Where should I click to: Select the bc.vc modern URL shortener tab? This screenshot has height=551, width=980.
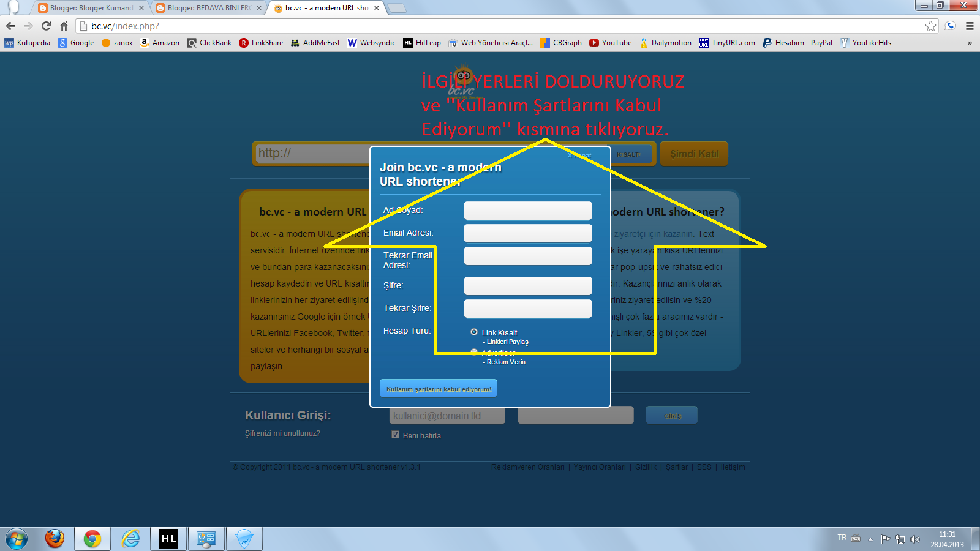point(326,8)
